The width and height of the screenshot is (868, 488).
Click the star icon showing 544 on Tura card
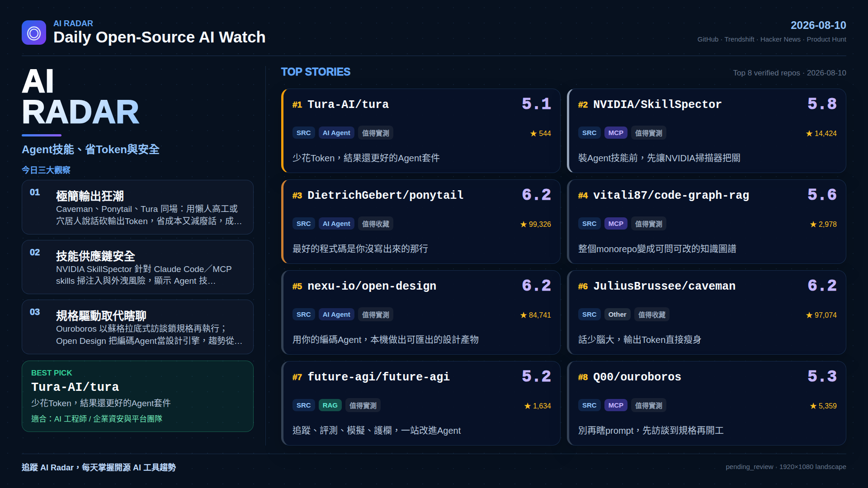pos(533,133)
